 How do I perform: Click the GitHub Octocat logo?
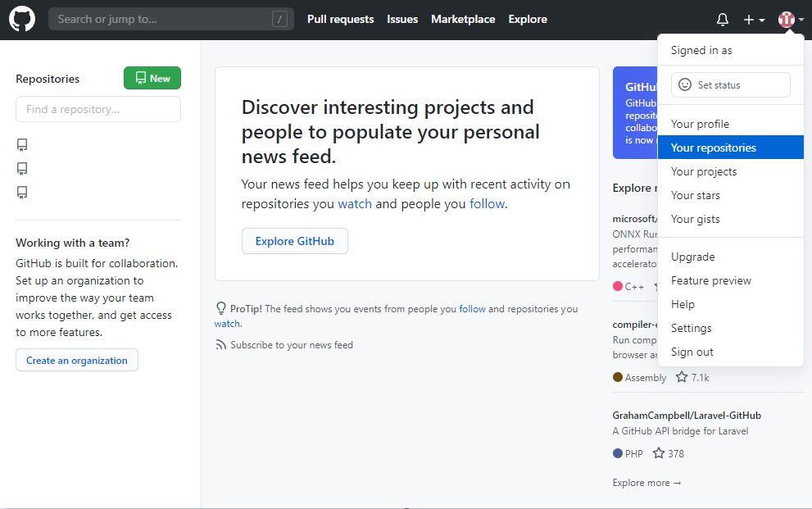tap(22, 19)
